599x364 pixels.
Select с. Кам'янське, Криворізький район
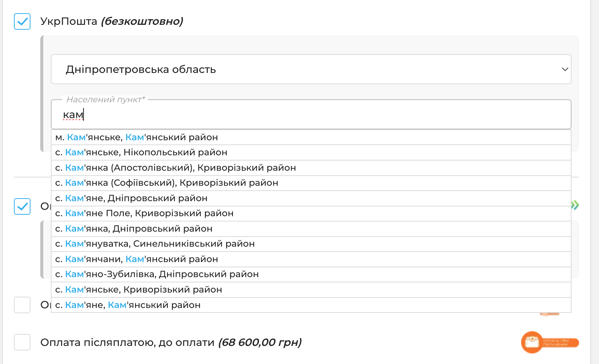pos(311,290)
